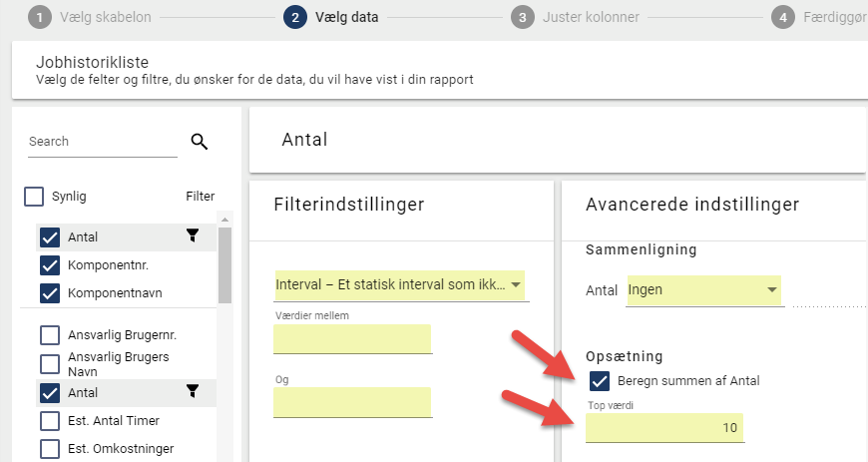Click the Vælg skabelon step label
The width and height of the screenshot is (868, 462).
click(x=105, y=17)
